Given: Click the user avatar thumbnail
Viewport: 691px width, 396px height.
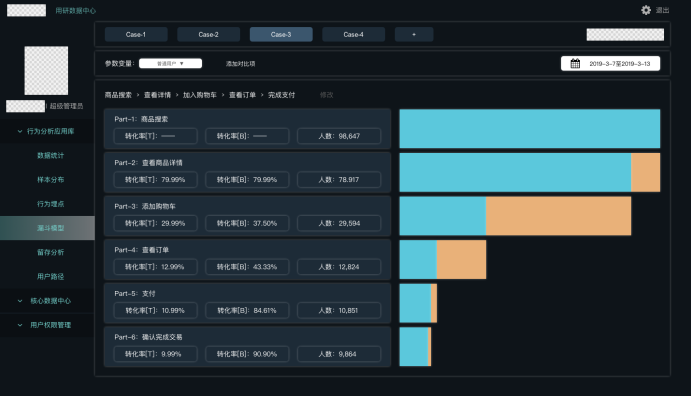Looking at the screenshot, I should coord(46,70).
